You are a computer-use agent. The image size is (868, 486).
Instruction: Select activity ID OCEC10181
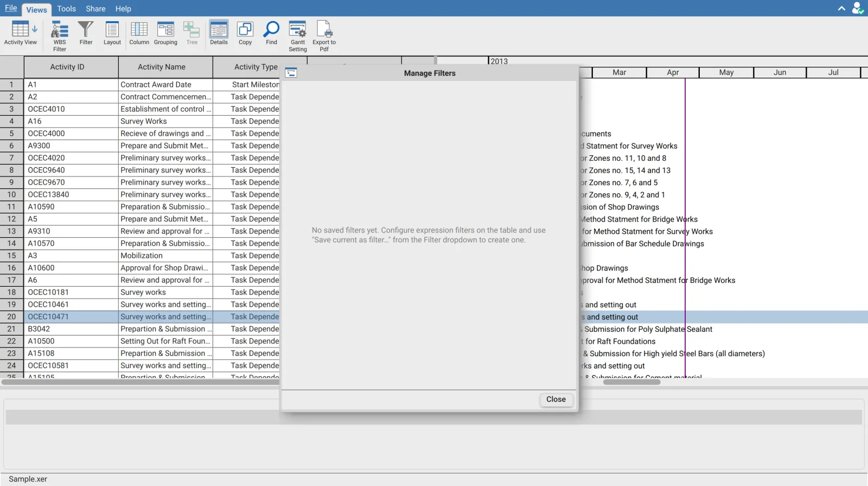coord(71,292)
